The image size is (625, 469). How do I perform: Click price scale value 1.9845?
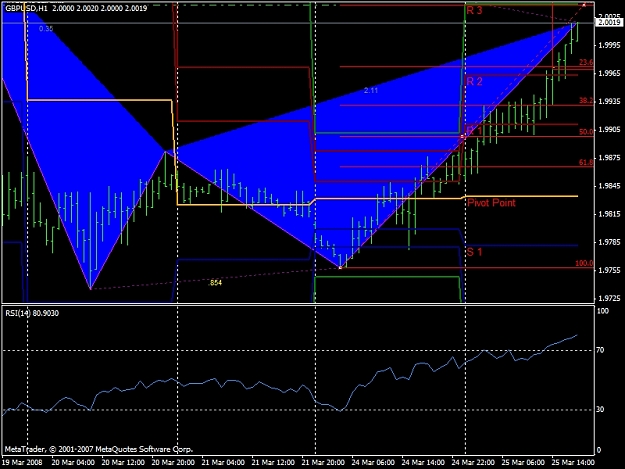coord(609,186)
